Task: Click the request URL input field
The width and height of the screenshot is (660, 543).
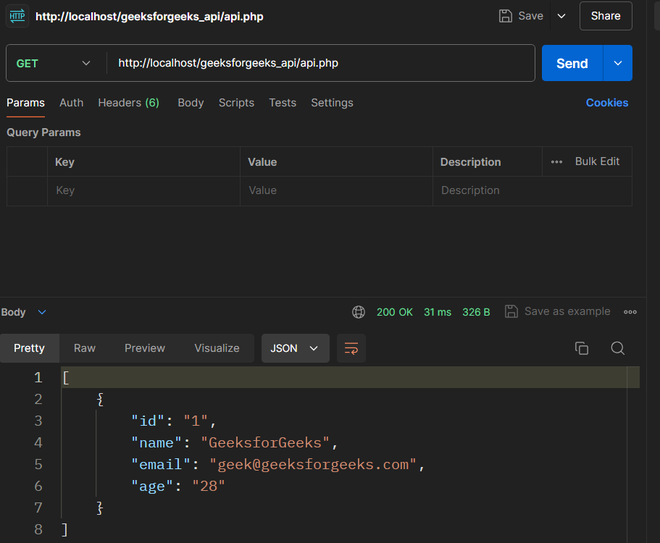Action: pyautogui.click(x=320, y=63)
